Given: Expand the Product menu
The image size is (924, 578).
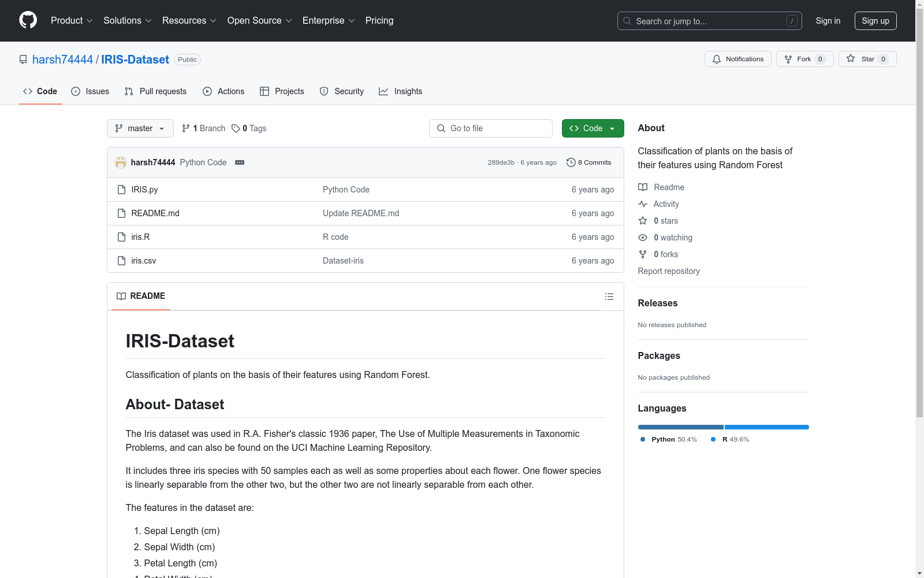Looking at the screenshot, I should (72, 20).
